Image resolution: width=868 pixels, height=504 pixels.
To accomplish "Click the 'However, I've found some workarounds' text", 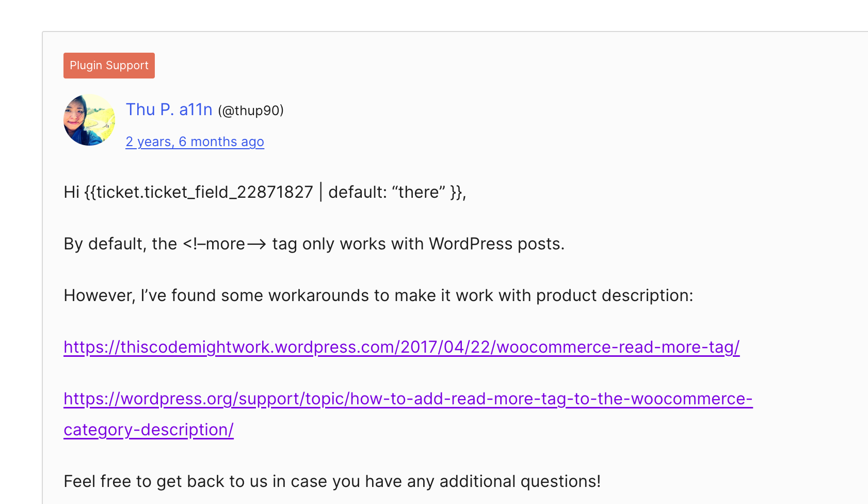I will [x=216, y=295].
